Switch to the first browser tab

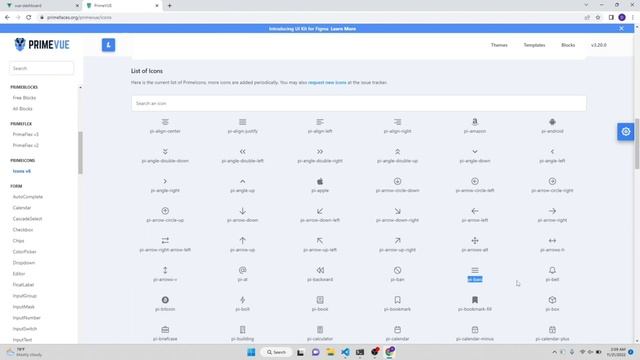click(x=41, y=6)
